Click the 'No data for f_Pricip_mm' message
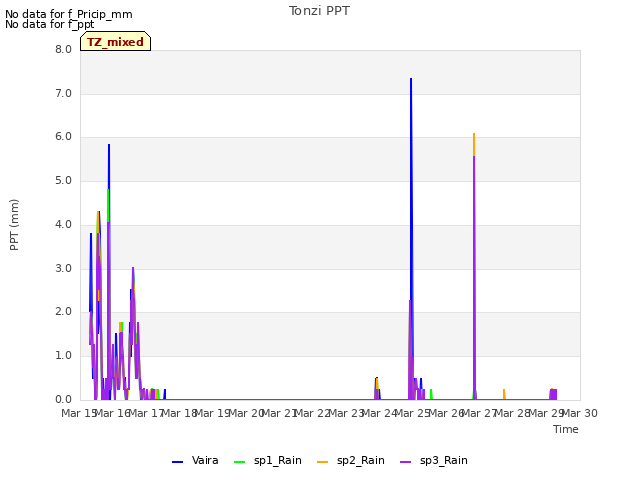 (x=69, y=14)
